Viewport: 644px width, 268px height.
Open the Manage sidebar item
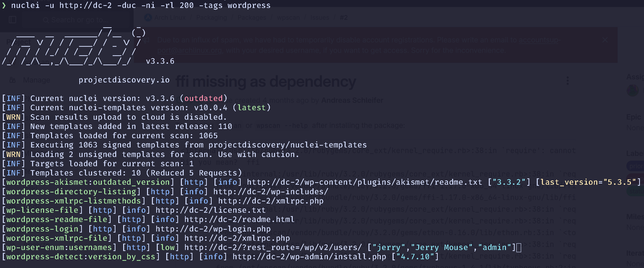(x=36, y=80)
